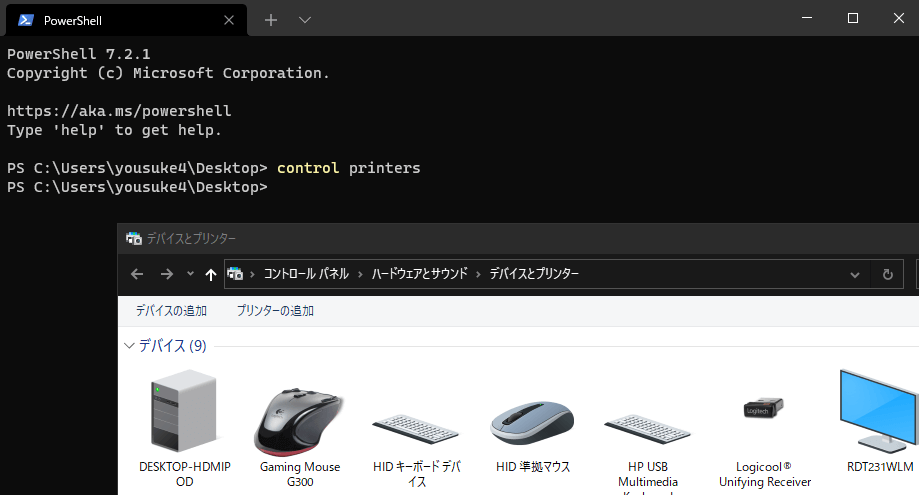Click the PowerShell tab icon
This screenshot has width=919, height=495.
pyautogui.click(x=25, y=21)
